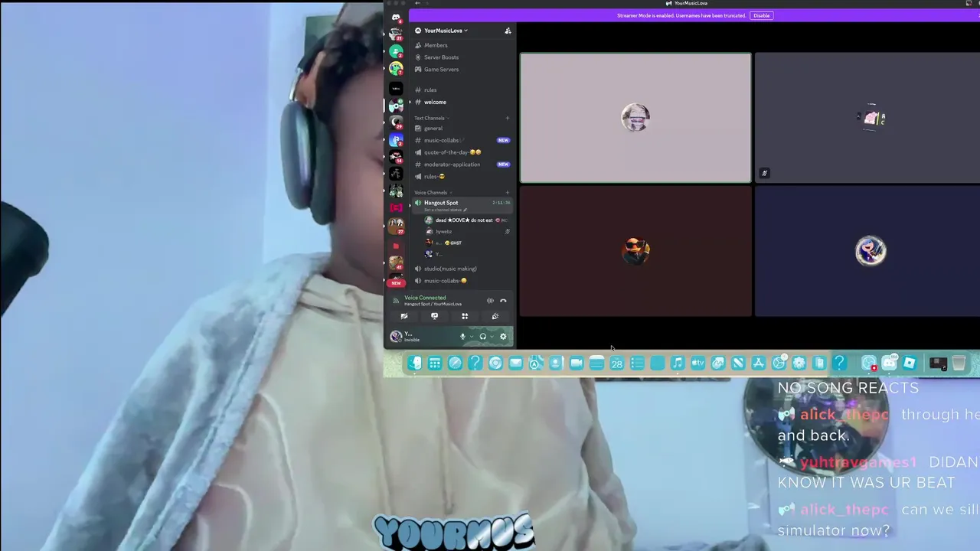Open the invite people icon beside server name
Viewport: 980px width, 551px height.
pyautogui.click(x=508, y=31)
